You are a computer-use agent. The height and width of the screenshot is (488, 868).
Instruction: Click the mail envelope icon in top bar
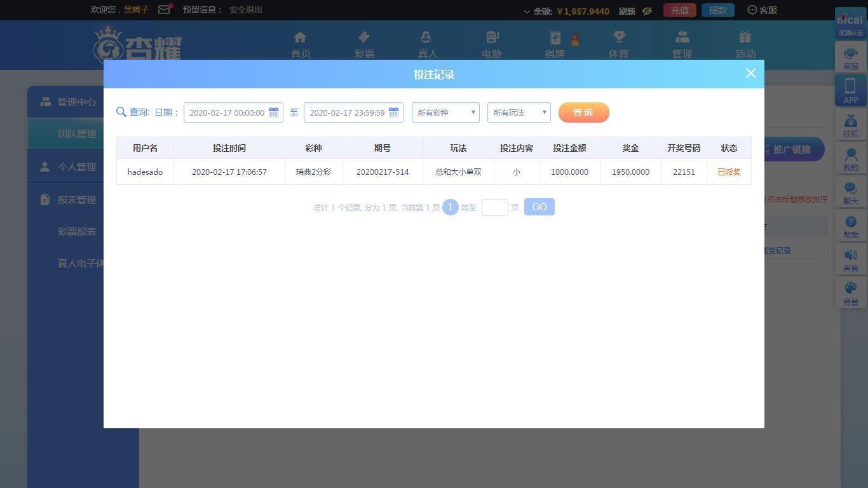point(164,10)
